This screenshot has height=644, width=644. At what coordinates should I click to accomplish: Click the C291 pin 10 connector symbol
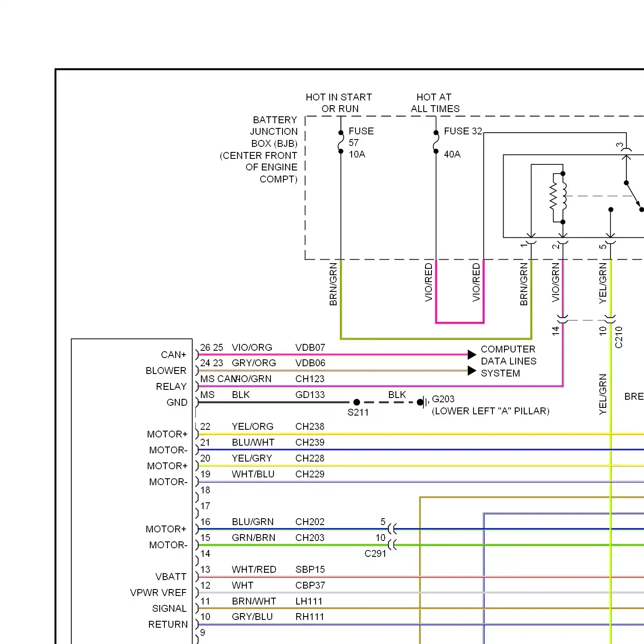(392, 545)
